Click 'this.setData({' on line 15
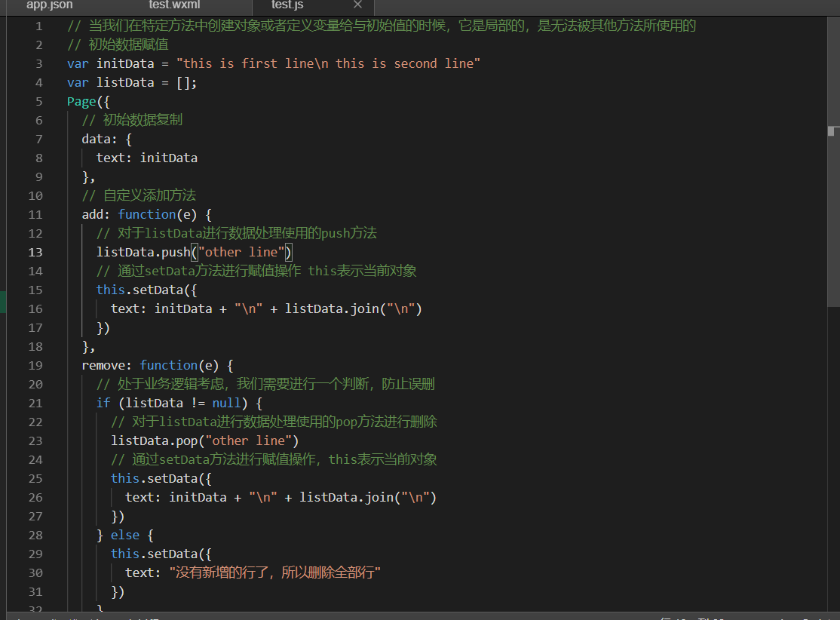The height and width of the screenshot is (620, 840). (x=147, y=290)
